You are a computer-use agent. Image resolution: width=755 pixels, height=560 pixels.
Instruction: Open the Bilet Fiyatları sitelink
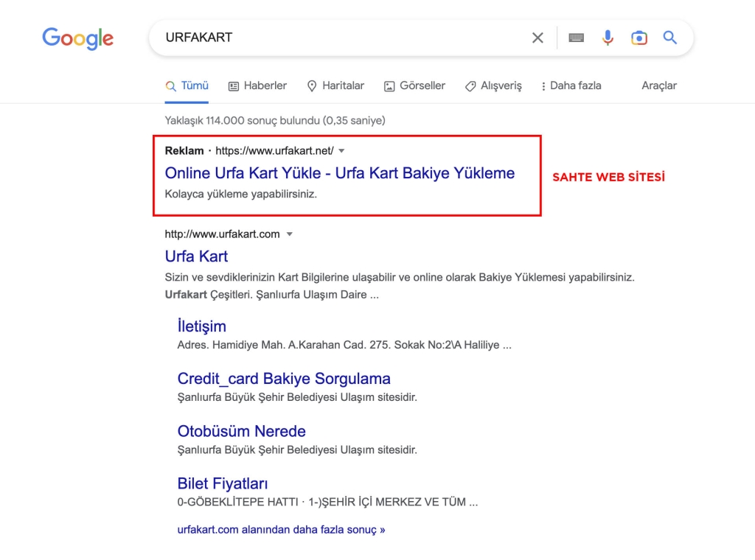click(x=223, y=483)
